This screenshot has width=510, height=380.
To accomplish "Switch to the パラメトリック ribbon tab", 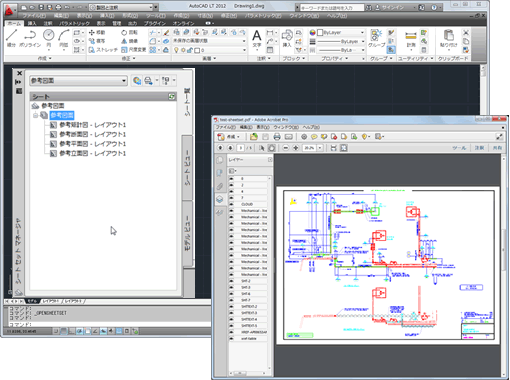I will [x=75, y=23].
